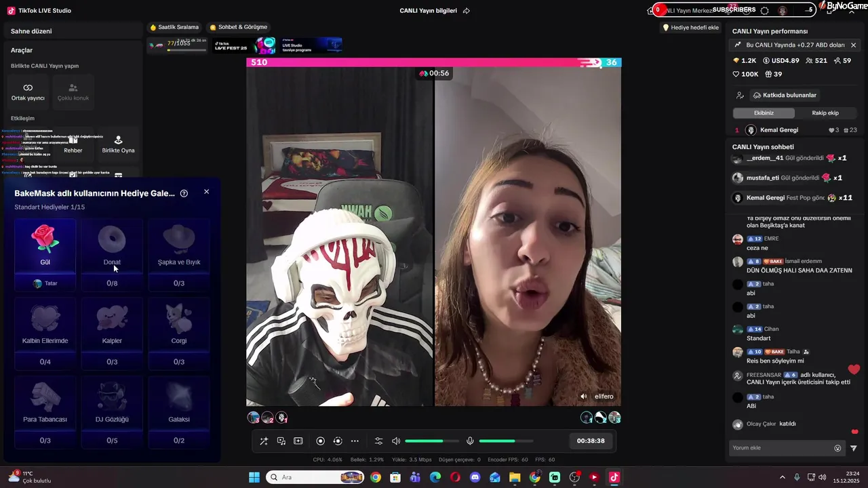Click __erdem__41 in gift feed

point(765,158)
